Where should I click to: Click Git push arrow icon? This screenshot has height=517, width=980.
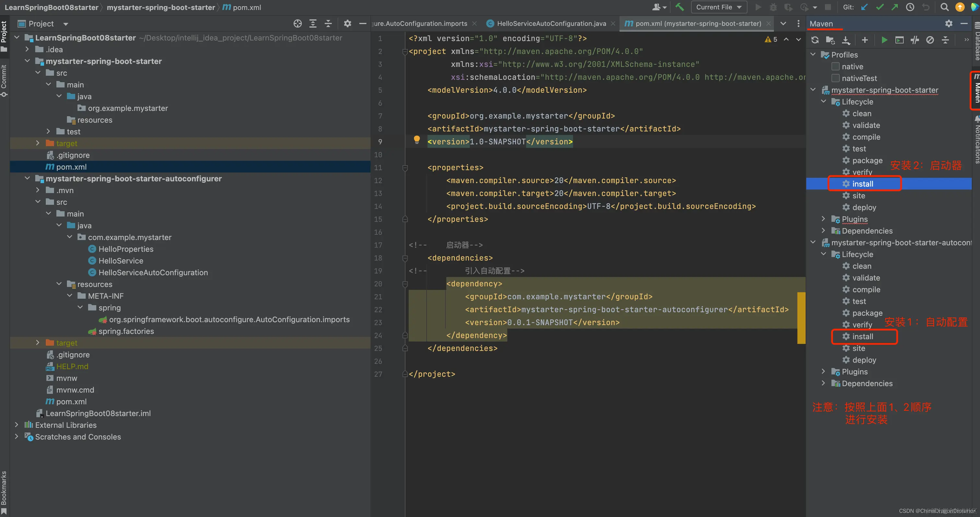click(x=894, y=7)
